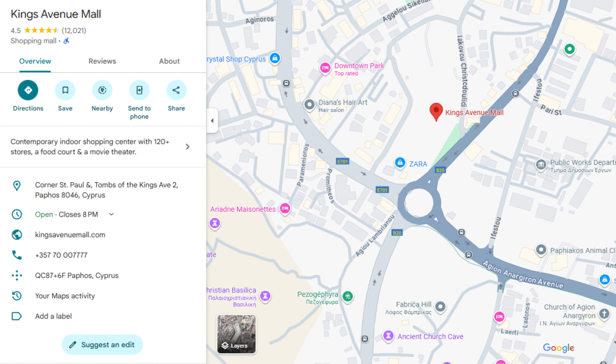The width and height of the screenshot is (616, 364).
Task: Select the ZARA shopping marker
Action: click(x=399, y=163)
